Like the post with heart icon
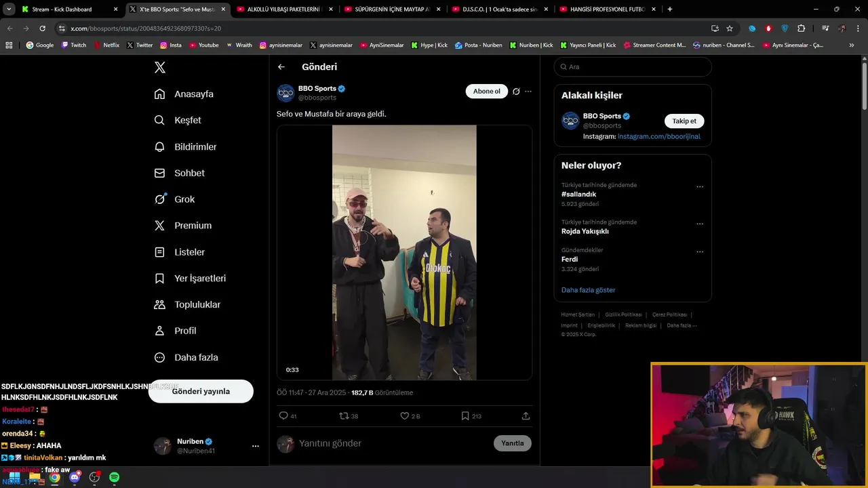This screenshot has height=488, width=868. point(404,415)
